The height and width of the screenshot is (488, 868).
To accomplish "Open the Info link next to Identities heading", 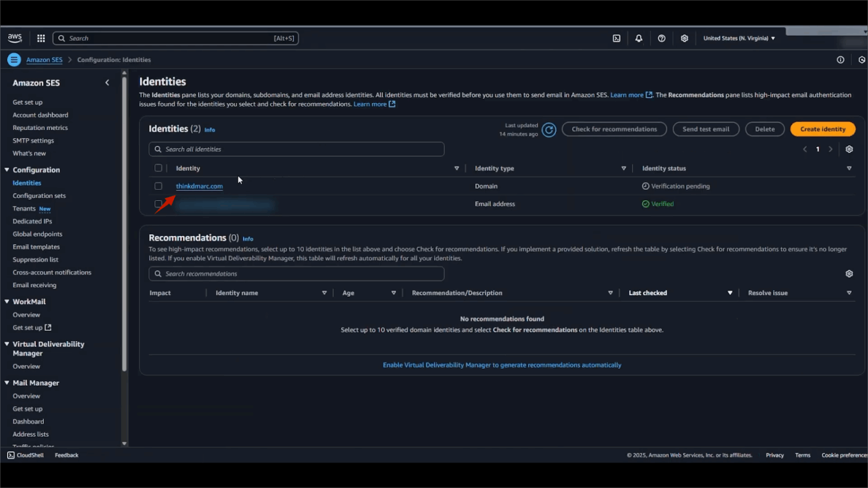I will coord(209,130).
